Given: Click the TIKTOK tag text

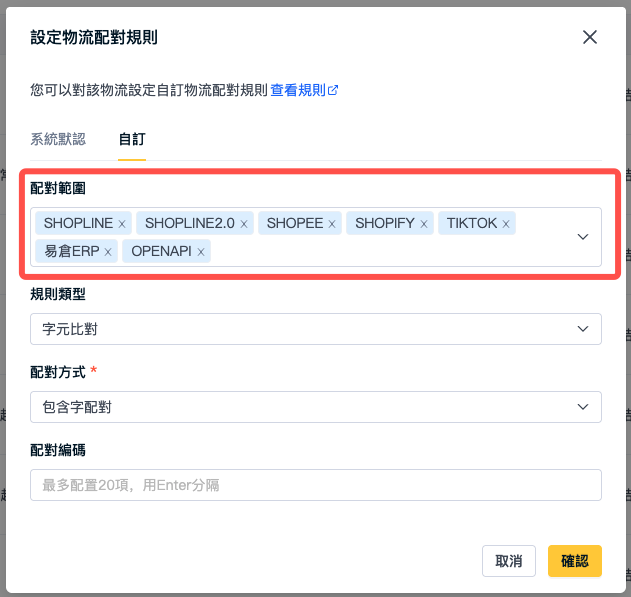Looking at the screenshot, I should click(x=472, y=223).
